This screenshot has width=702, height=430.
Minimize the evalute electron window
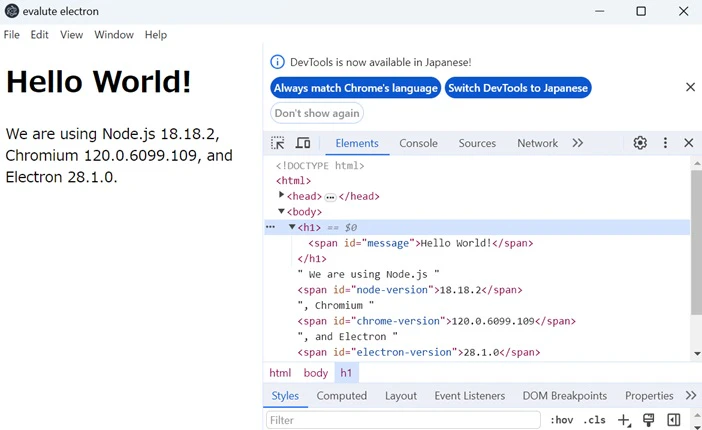[x=599, y=11]
